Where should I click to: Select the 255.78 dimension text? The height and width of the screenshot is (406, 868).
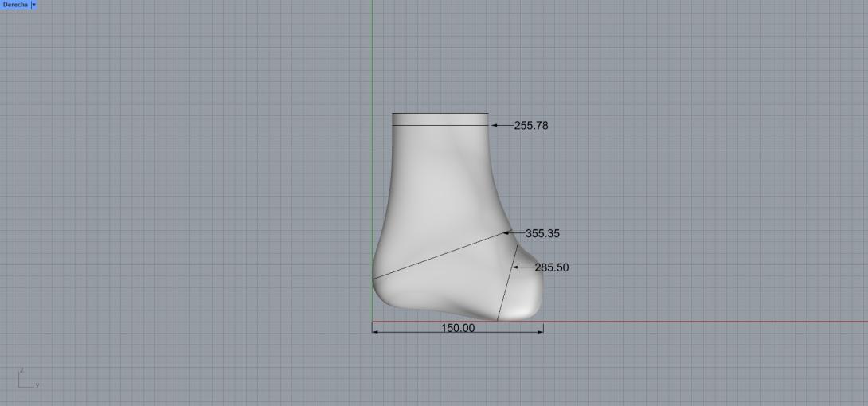coord(530,126)
